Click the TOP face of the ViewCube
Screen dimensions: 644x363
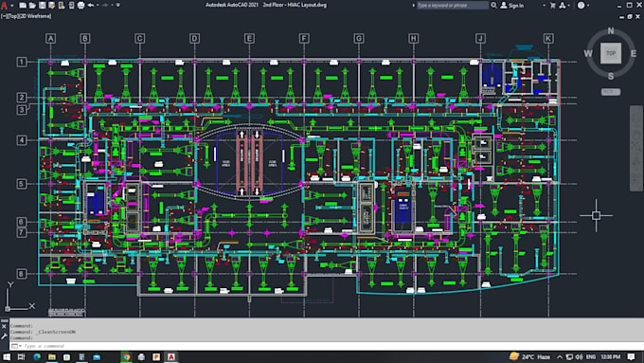pos(611,53)
